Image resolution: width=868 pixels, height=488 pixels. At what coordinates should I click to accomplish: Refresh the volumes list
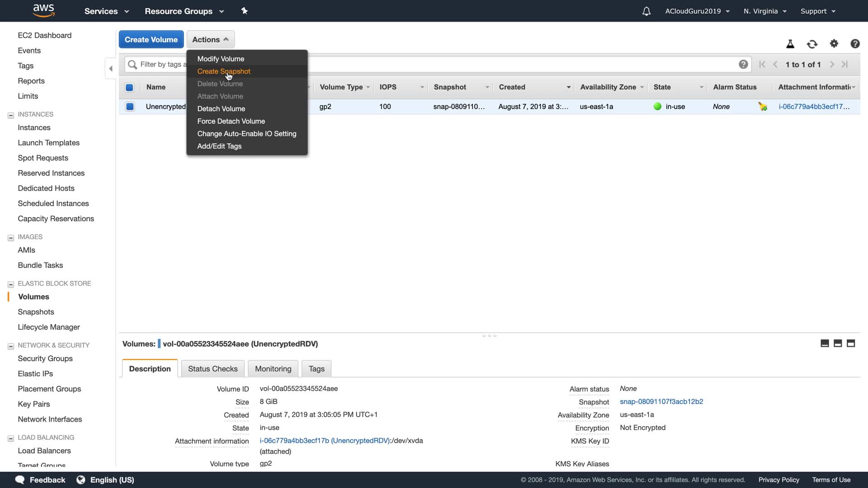(812, 44)
